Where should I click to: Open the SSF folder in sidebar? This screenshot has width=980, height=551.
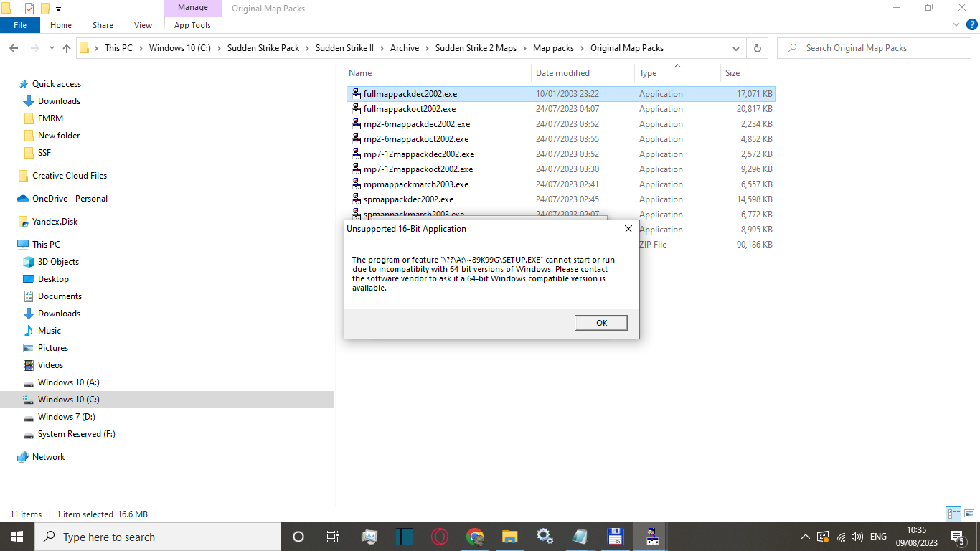pos(44,153)
